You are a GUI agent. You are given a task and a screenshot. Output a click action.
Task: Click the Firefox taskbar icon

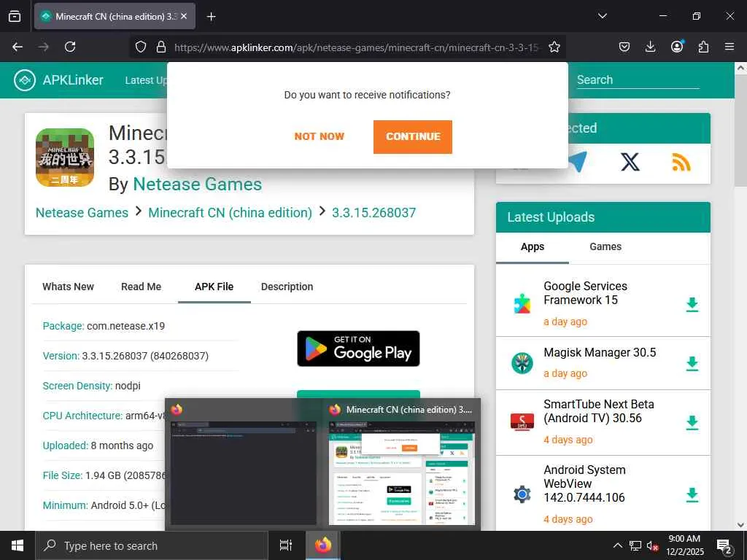click(x=323, y=545)
